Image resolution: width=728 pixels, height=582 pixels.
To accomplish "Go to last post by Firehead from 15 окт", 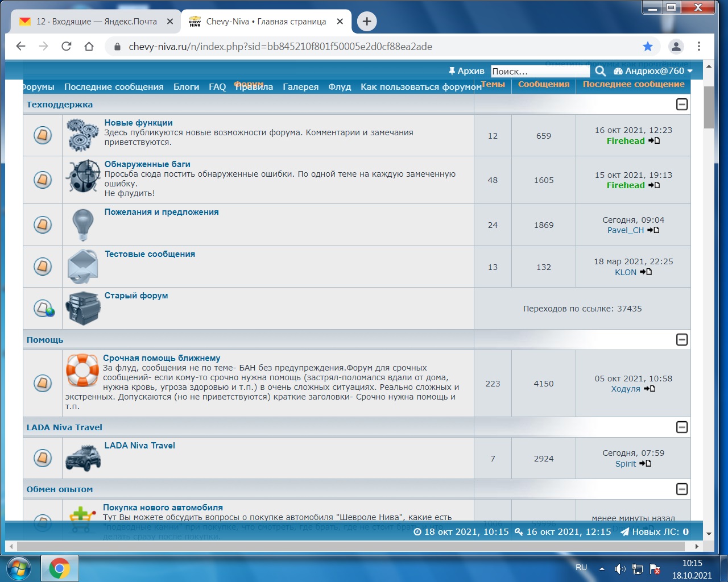I will 654,185.
